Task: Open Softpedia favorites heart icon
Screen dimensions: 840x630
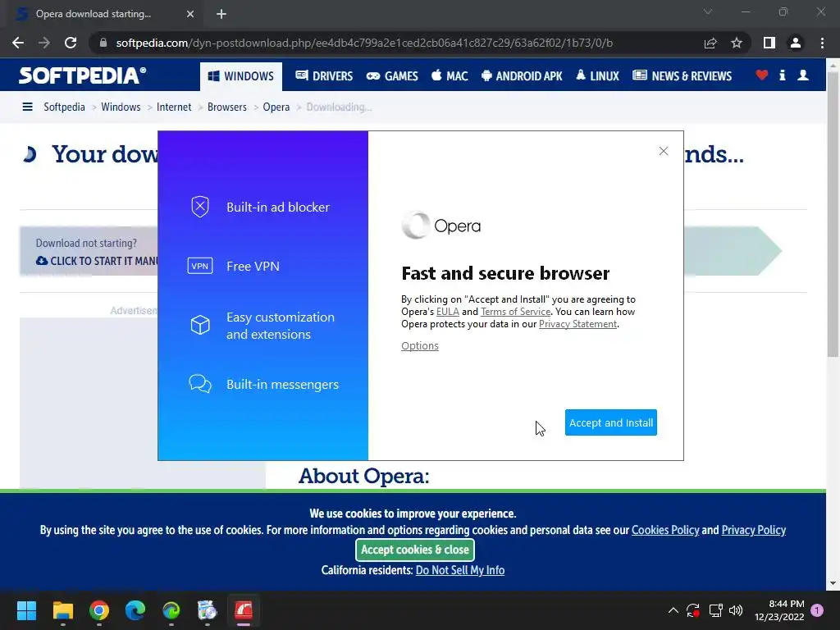Action: [762, 75]
